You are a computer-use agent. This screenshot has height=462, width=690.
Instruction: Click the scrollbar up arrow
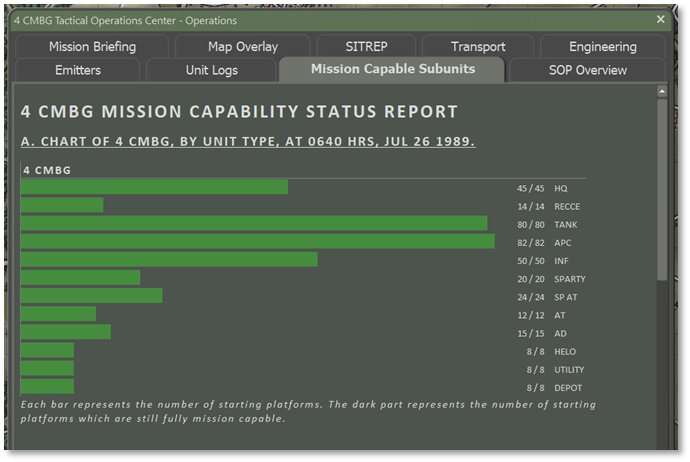tap(662, 92)
